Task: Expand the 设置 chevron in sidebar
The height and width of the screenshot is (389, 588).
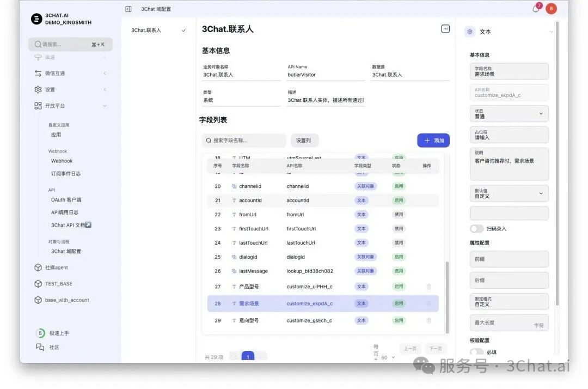Action: (x=105, y=90)
